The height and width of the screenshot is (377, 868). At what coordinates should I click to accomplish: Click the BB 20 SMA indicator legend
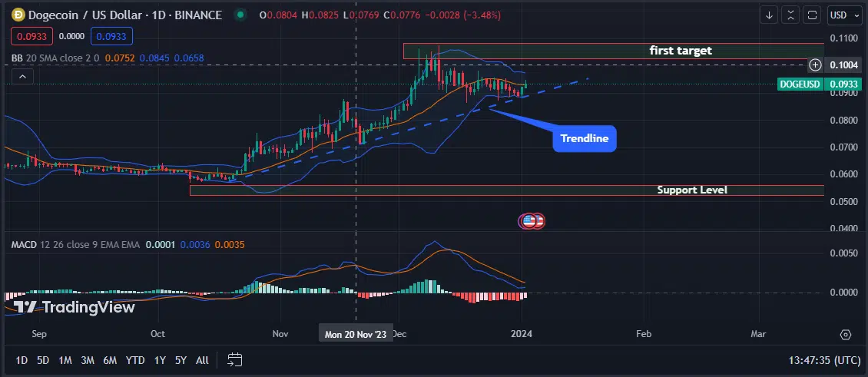pos(55,58)
